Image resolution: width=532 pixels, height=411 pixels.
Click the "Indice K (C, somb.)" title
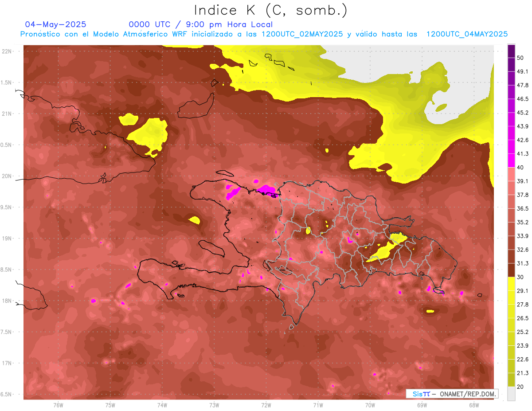(x=270, y=11)
